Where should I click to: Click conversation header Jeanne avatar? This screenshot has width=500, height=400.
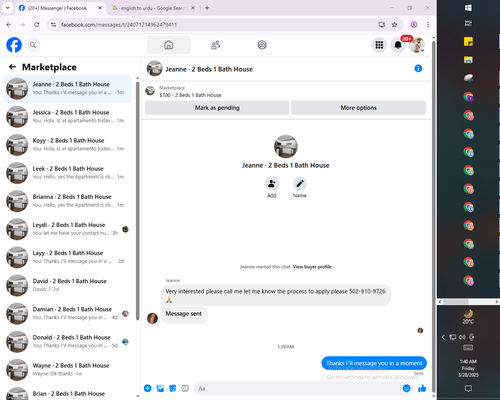coord(154,68)
